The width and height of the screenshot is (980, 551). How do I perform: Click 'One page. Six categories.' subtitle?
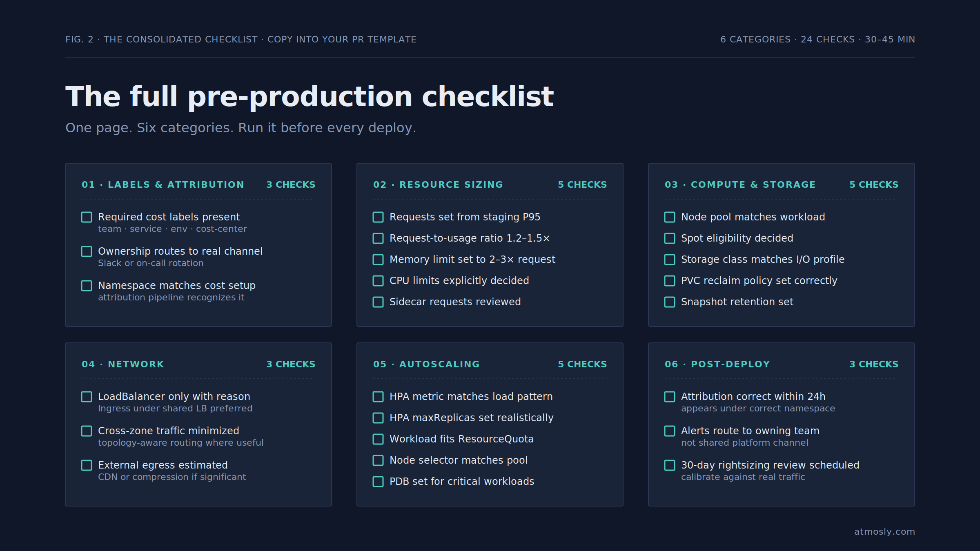pos(150,128)
